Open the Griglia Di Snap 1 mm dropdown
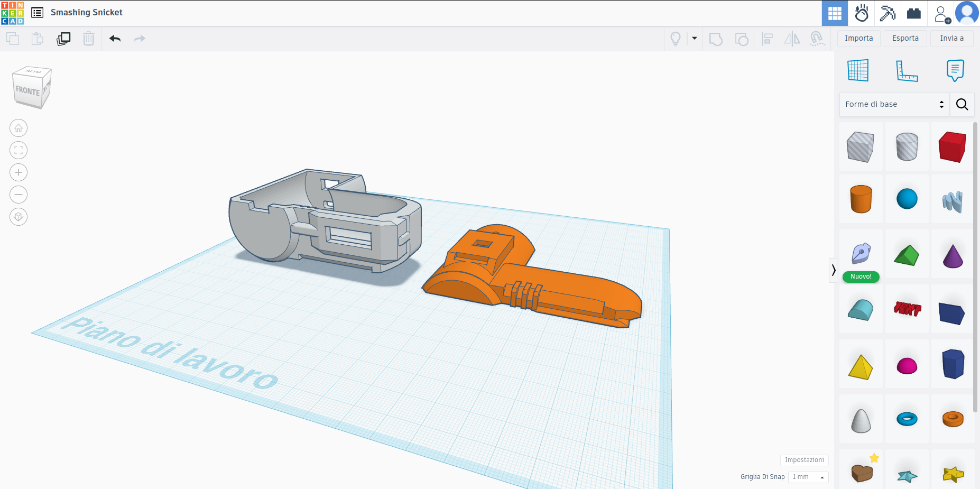 click(x=808, y=477)
